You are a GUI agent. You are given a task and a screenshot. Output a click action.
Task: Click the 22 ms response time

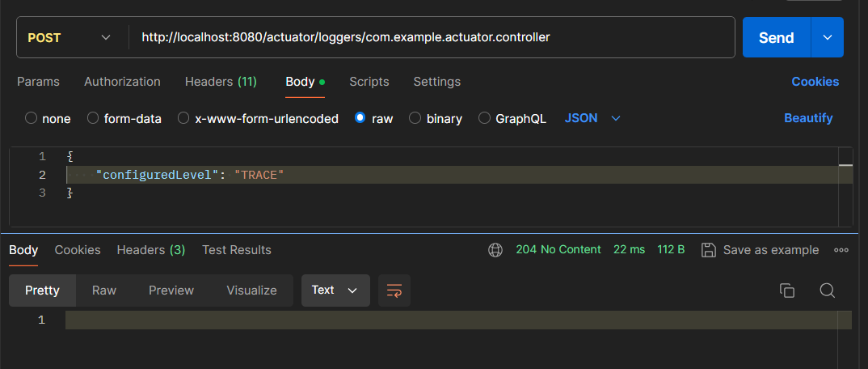coord(629,250)
